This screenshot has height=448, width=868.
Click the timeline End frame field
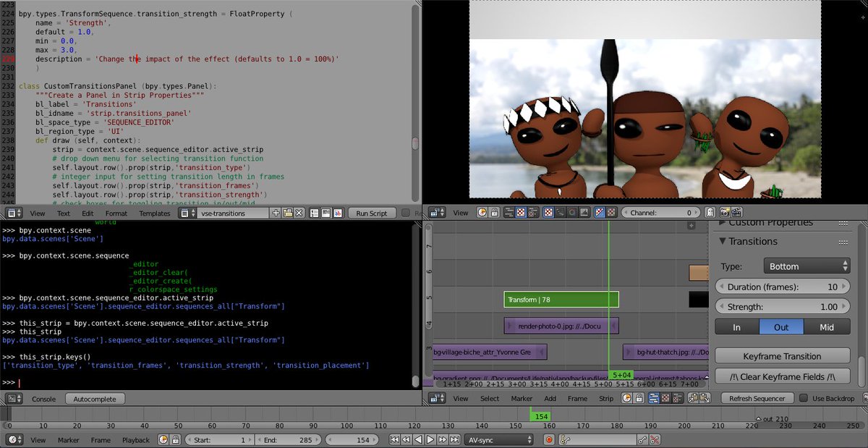[x=288, y=439]
